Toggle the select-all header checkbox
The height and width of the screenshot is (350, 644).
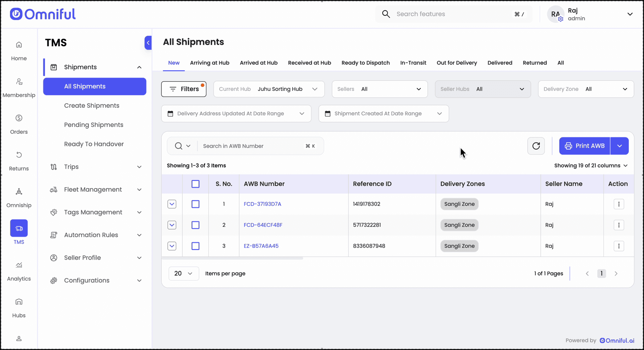pos(196,184)
